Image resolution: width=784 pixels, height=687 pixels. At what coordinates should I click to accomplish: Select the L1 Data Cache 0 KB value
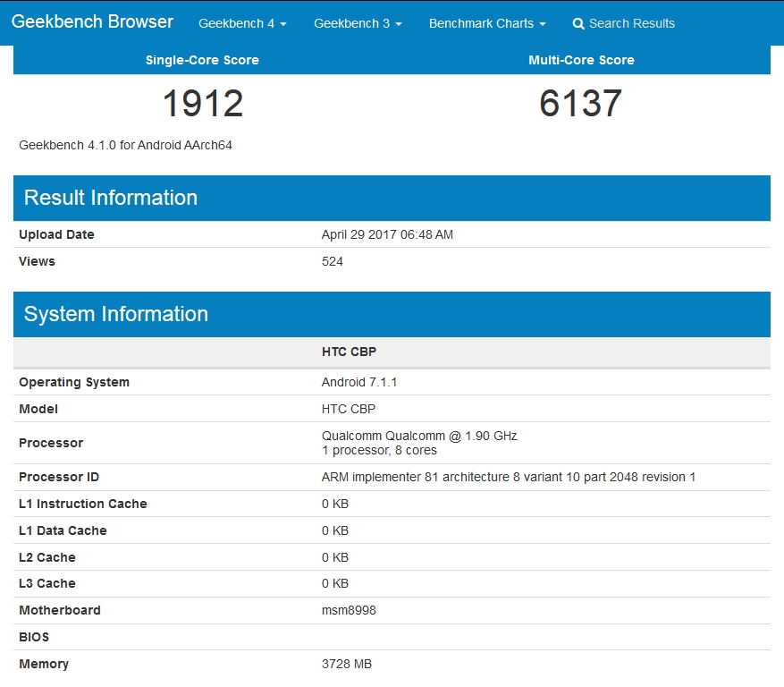click(335, 530)
